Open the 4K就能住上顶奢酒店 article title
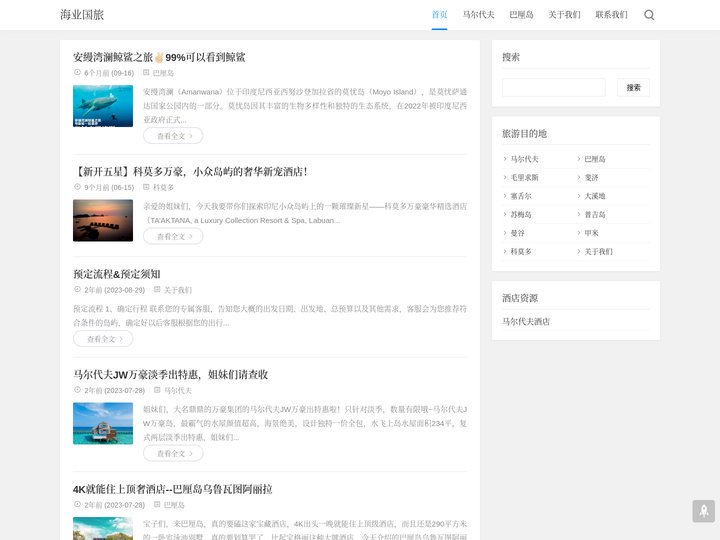720x540 pixels. 173,489
